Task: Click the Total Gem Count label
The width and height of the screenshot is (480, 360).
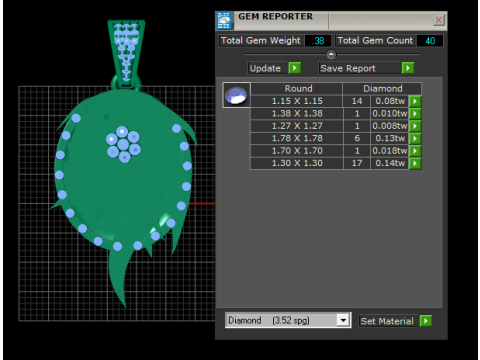Action: [375, 41]
